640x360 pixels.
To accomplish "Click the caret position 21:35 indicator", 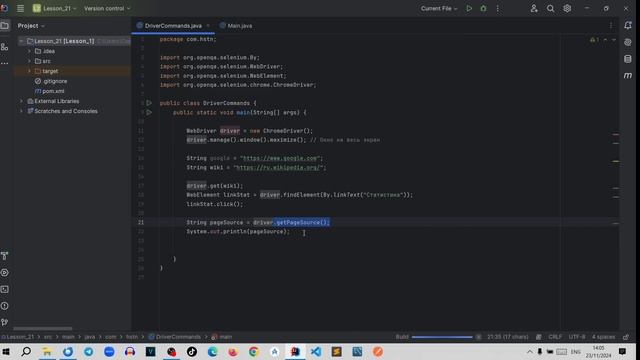I will [507, 337].
